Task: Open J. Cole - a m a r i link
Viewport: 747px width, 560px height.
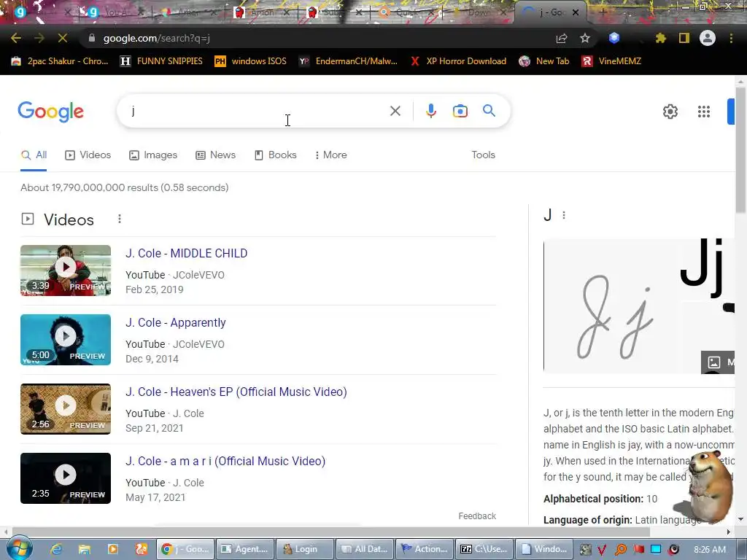Action: pos(225,461)
